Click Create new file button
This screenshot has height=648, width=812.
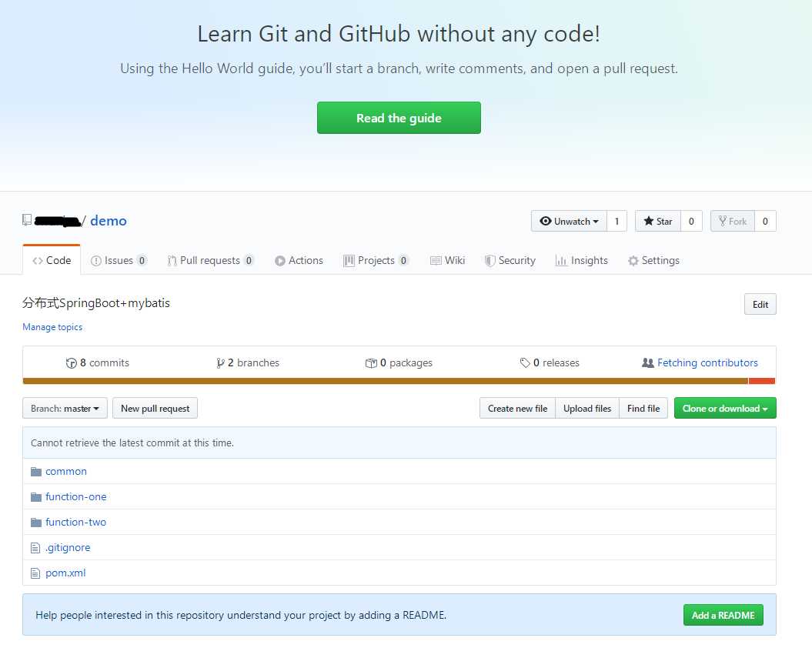[517, 408]
